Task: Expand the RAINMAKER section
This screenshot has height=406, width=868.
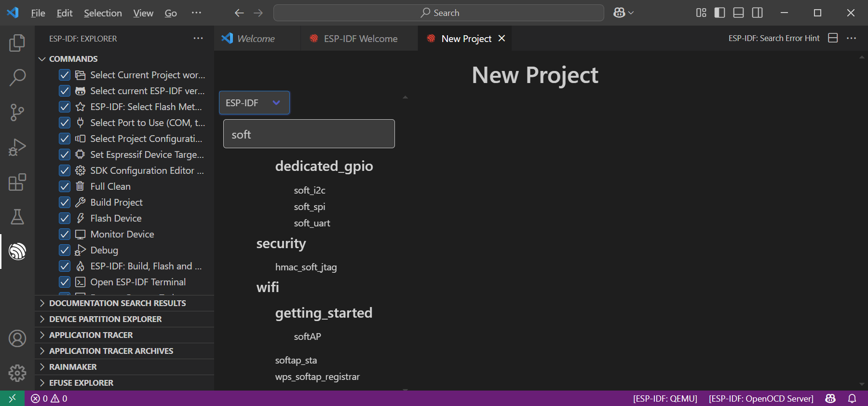Action: point(124,367)
